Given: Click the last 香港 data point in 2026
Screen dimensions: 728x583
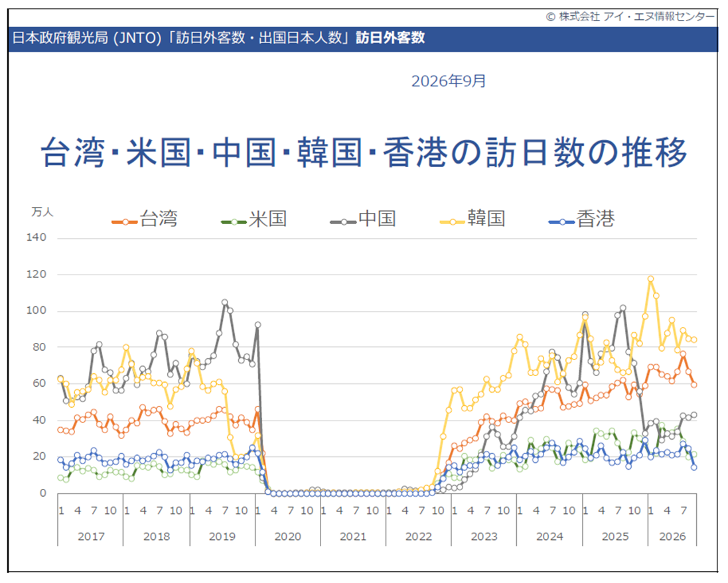Looking at the screenshot, I should 694,468.
